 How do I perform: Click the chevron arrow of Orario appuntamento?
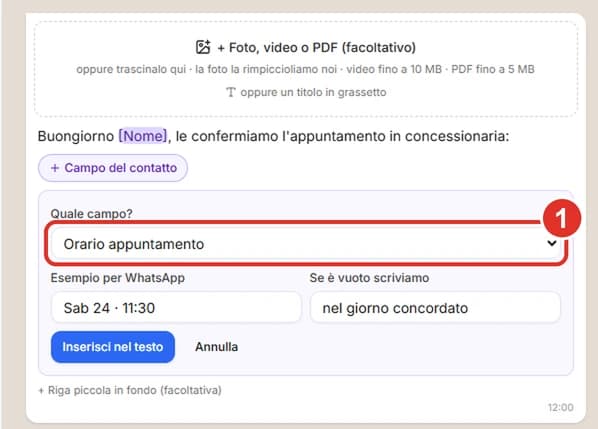coord(551,243)
